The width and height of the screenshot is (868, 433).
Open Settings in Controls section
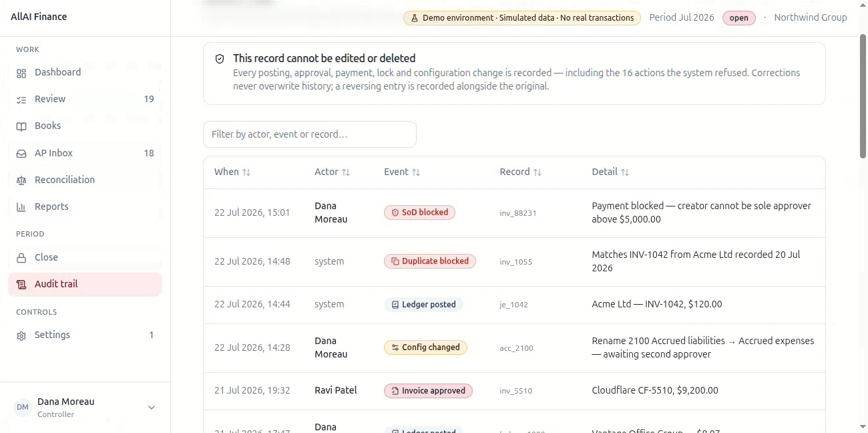pos(85,335)
